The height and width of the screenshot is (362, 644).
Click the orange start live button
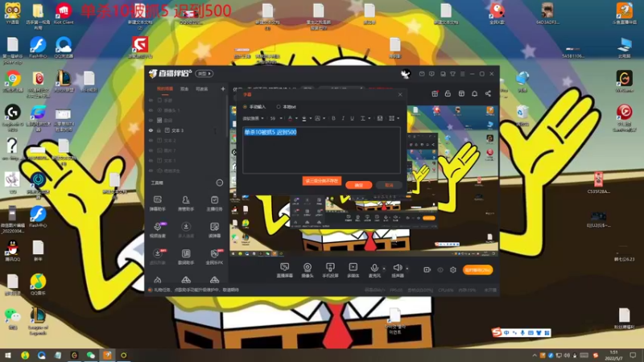tap(477, 269)
